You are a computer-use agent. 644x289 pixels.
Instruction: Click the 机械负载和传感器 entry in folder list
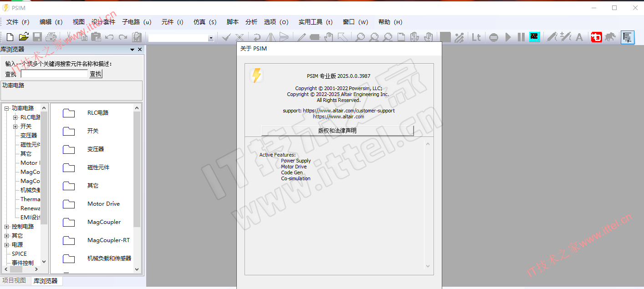[109, 259]
